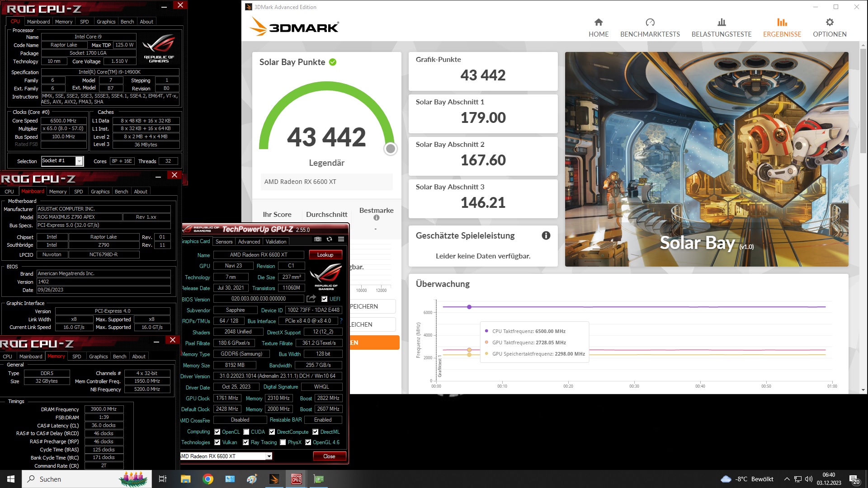Open Task View on the taskbar

point(163,479)
